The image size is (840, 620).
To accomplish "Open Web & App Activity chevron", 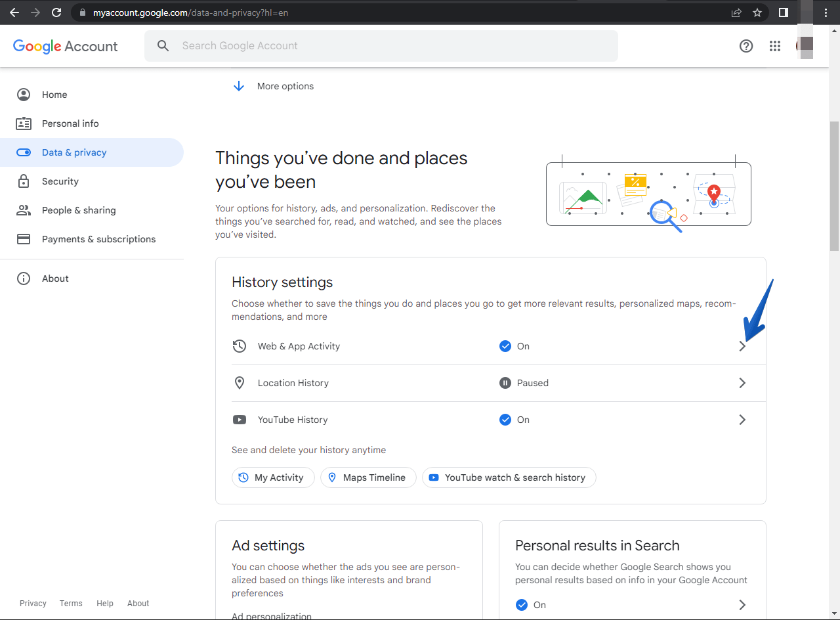I will [742, 346].
